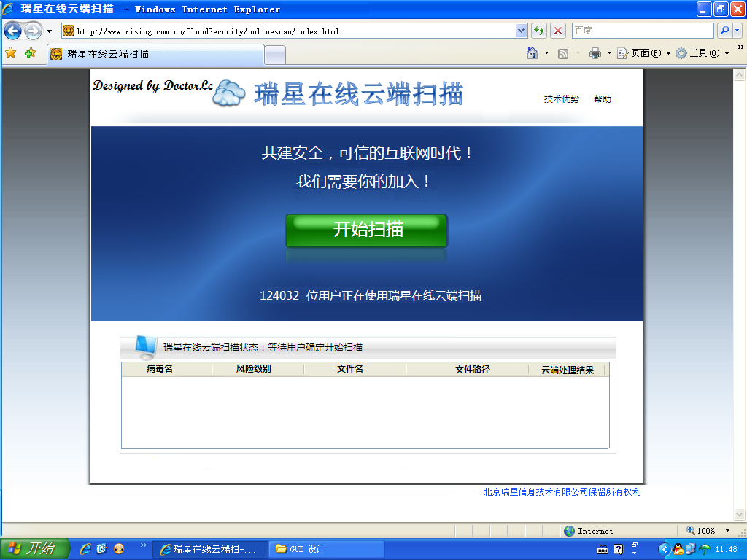Click the 风险级别 column header
The width and height of the screenshot is (747, 560).
pos(253,369)
